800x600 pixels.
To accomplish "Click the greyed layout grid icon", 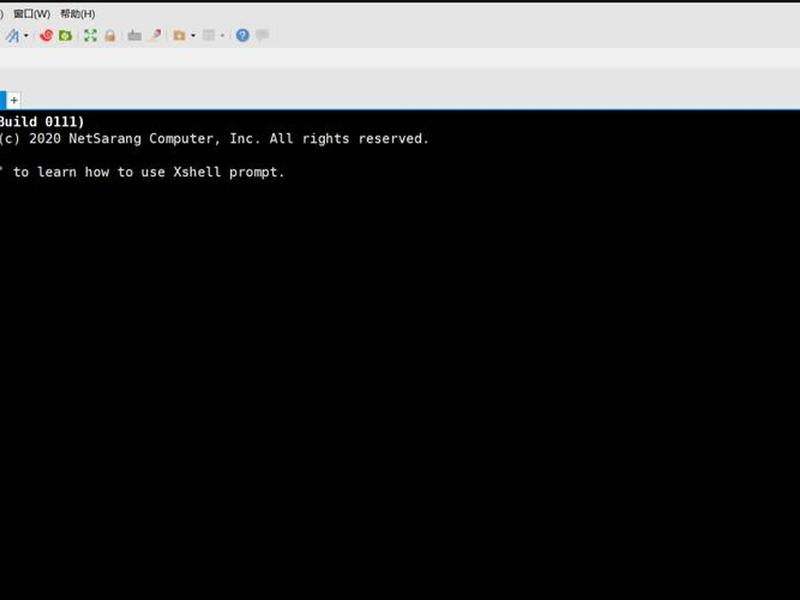I will coord(208,35).
